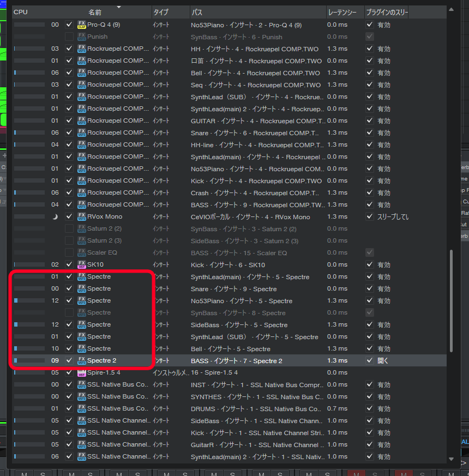Uncheck the sleep checkbox for RVox Mono
This screenshot has height=476, width=469.
[x=370, y=216]
